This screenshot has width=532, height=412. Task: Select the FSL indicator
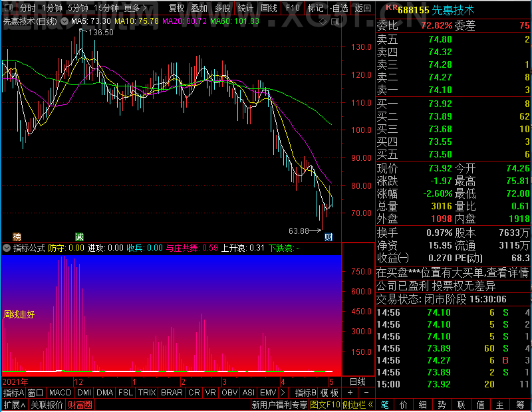(x=126, y=393)
